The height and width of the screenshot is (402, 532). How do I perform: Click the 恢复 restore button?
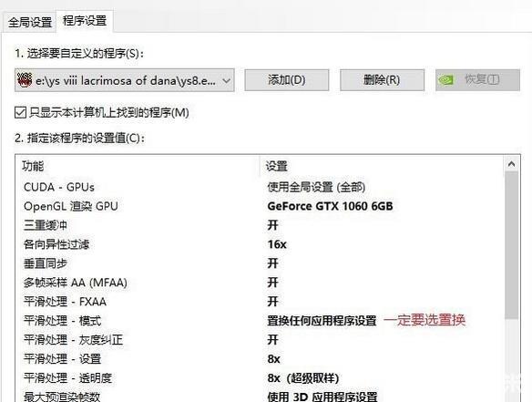(477, 80)
